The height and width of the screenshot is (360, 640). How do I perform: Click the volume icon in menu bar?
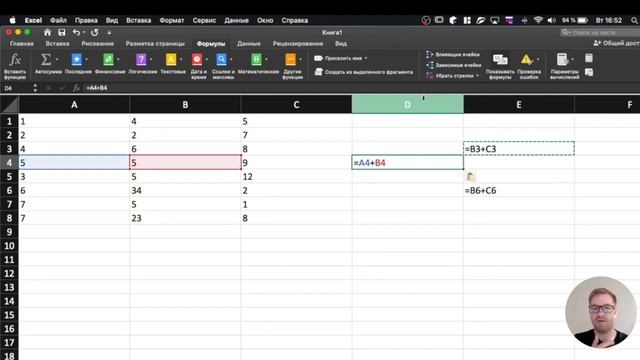click(551, 20)
